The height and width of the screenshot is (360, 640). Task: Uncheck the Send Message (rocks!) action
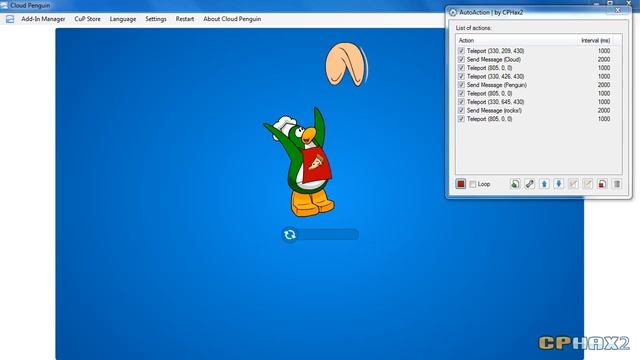461,111
